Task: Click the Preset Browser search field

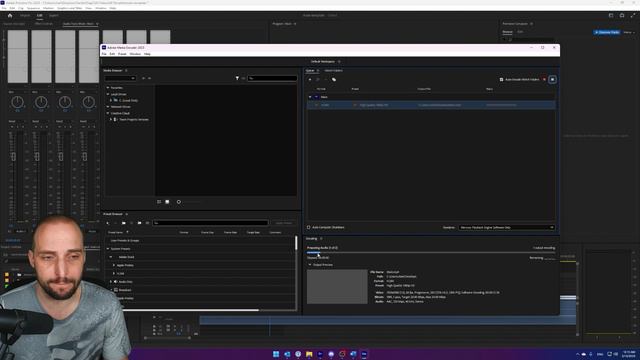Action: point(210,223)
